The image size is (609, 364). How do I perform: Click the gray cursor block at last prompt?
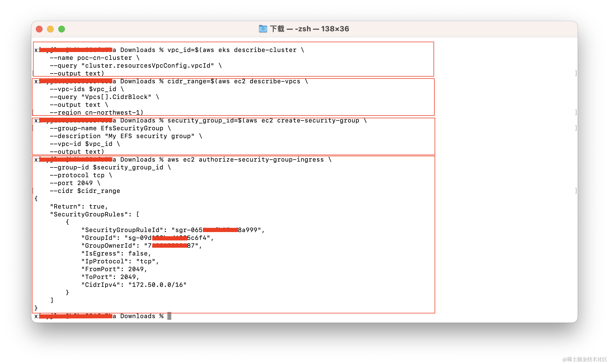(x=169, y=316)
